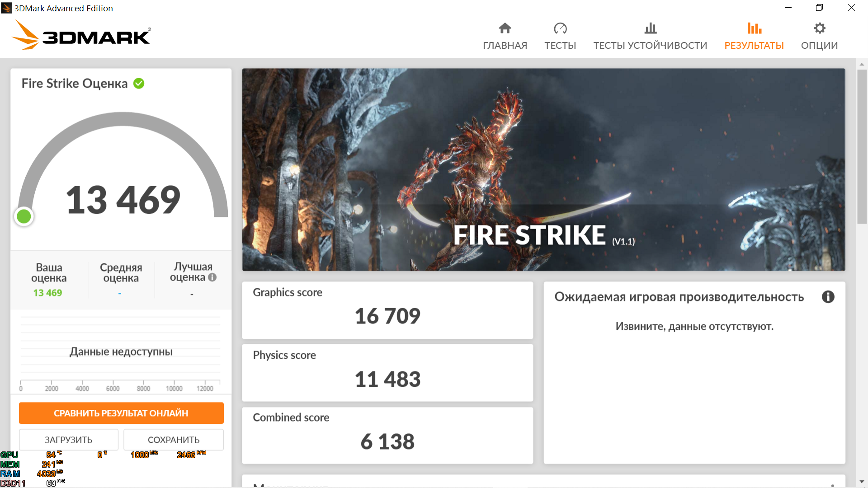Open the Главная home icon
The height and width of the screenshot is (488, 868).
[505, 28]
